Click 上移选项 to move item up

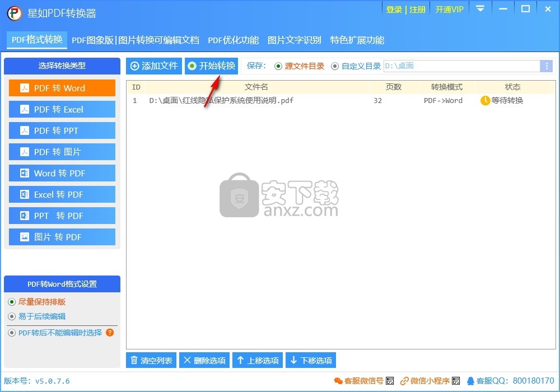258,360
